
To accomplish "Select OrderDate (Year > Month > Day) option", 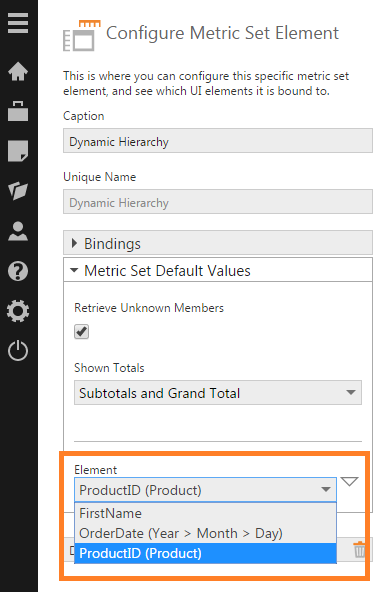I will pyautogui.click(x=205, y=533).
